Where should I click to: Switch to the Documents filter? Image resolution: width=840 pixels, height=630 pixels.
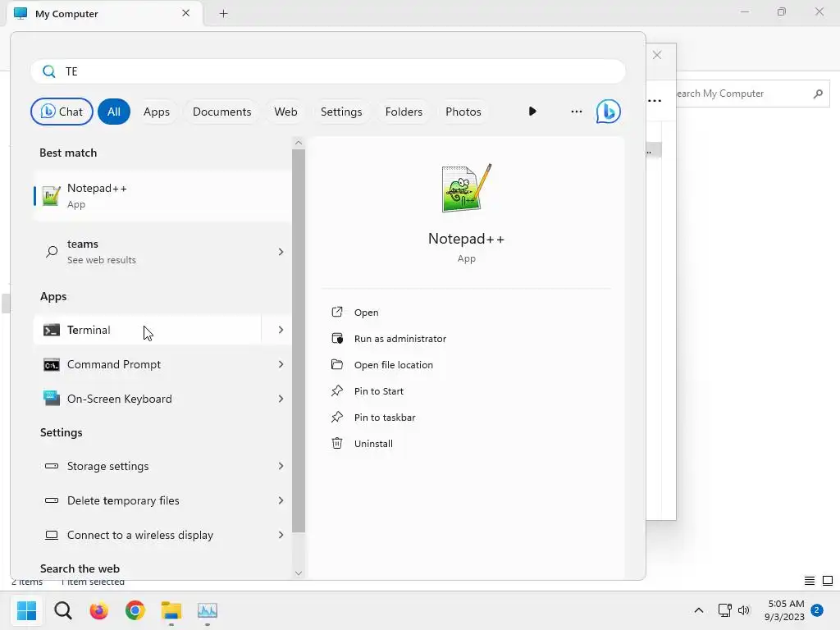tap(221, 112)
